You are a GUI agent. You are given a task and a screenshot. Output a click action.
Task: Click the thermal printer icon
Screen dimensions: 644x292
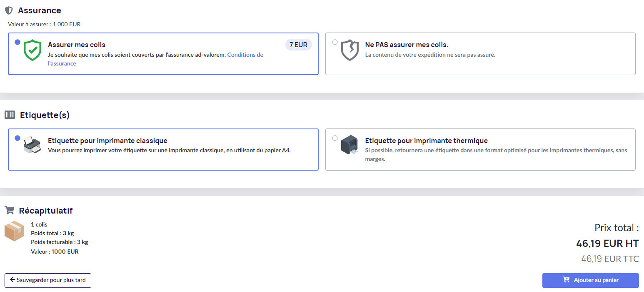349,145
